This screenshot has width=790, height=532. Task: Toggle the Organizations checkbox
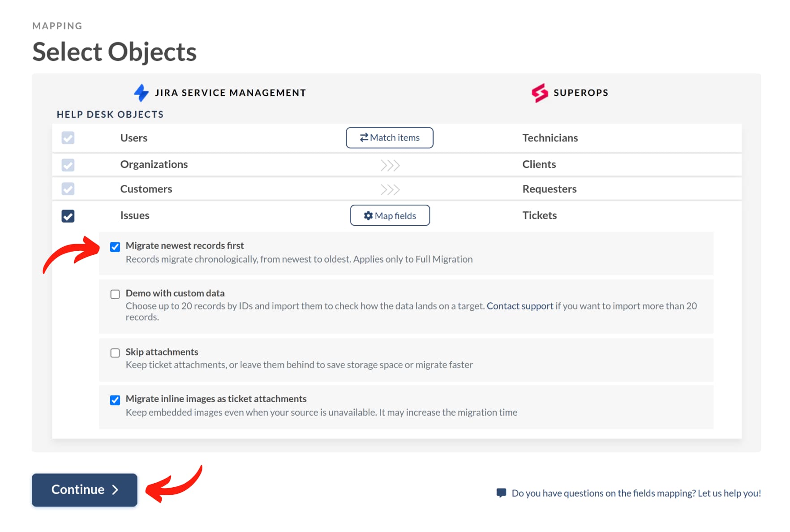tap(68, 165)
